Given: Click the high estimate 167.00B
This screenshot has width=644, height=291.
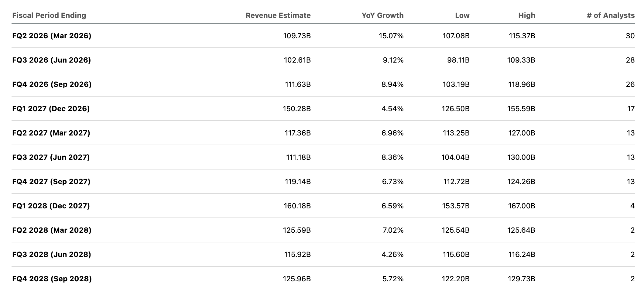Looking at the screenshot, I should pos(522,206).
